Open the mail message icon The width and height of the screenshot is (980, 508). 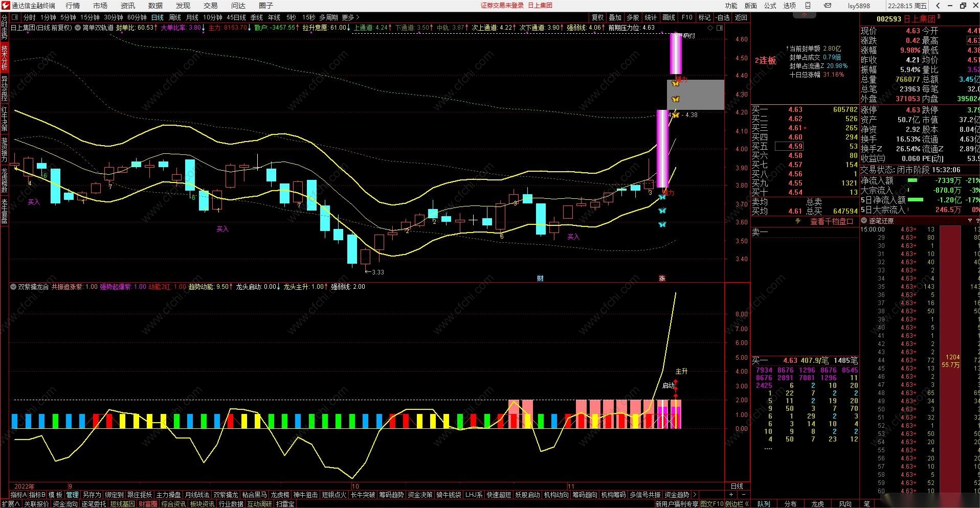(x=828, y=6)
